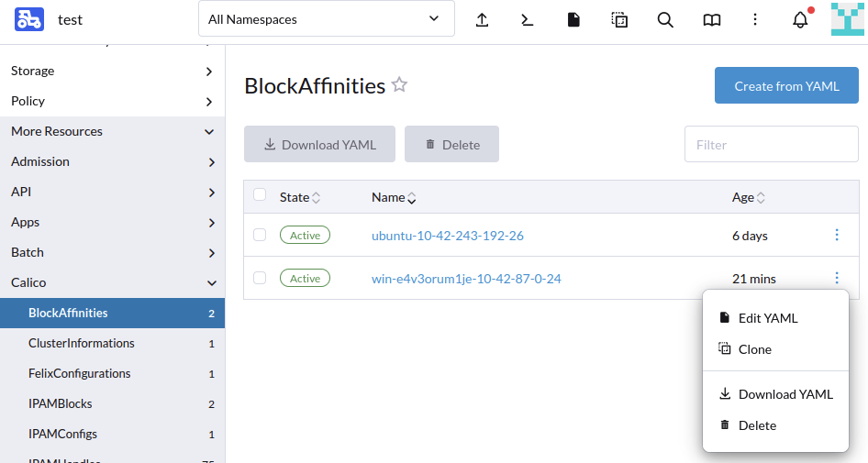This screenshot has width=868, height=463.
Task: Sort table by State column
Action: tap(299, 197)
